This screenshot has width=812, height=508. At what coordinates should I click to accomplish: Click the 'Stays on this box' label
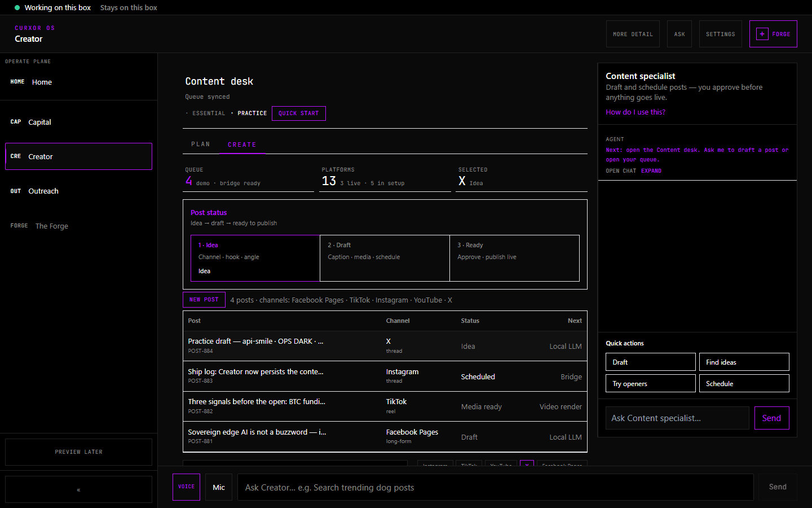(x=129, y=7)
